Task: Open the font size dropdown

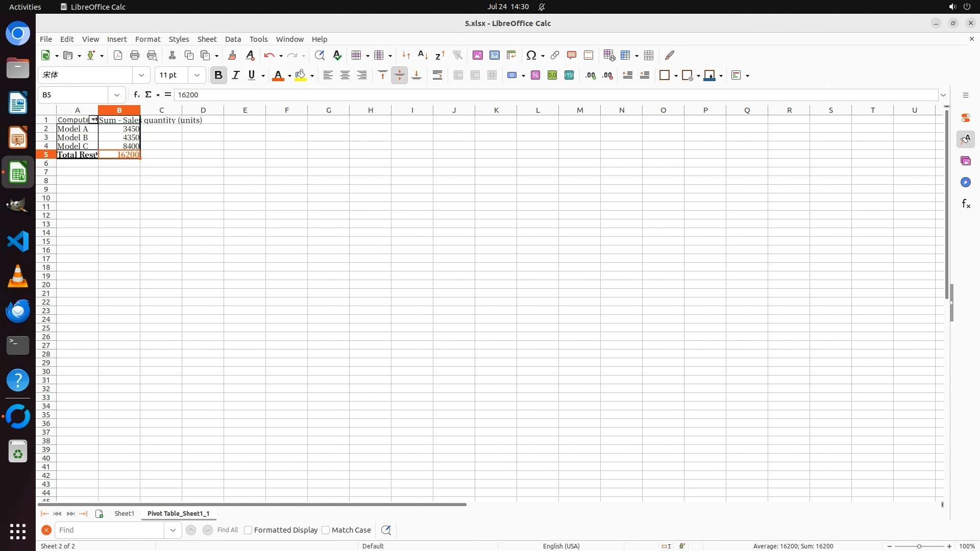Action: click(x=197, y=76)
